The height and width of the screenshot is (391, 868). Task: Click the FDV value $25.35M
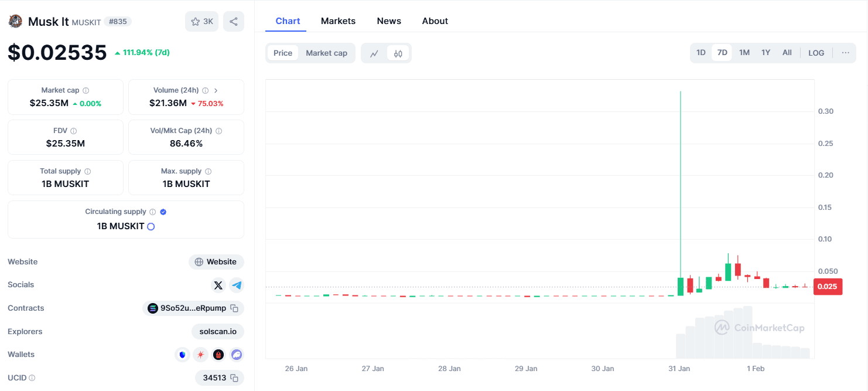coord(66,144)
